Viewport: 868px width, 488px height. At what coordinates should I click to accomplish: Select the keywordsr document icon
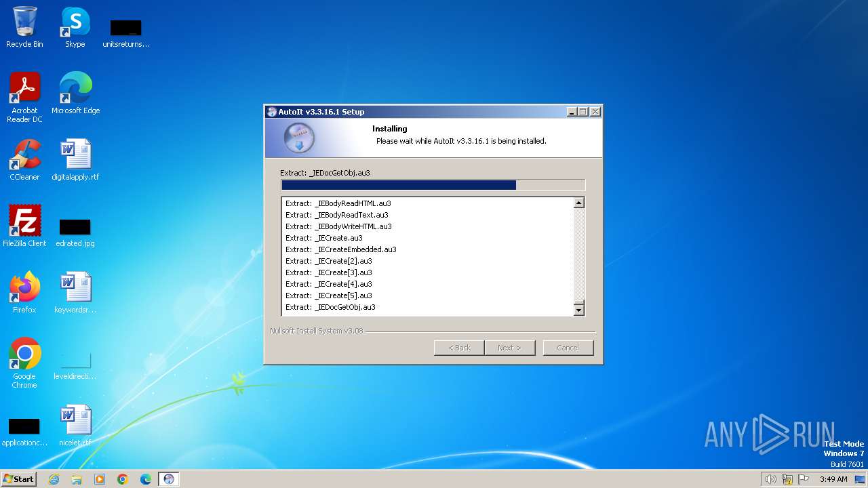75,292
